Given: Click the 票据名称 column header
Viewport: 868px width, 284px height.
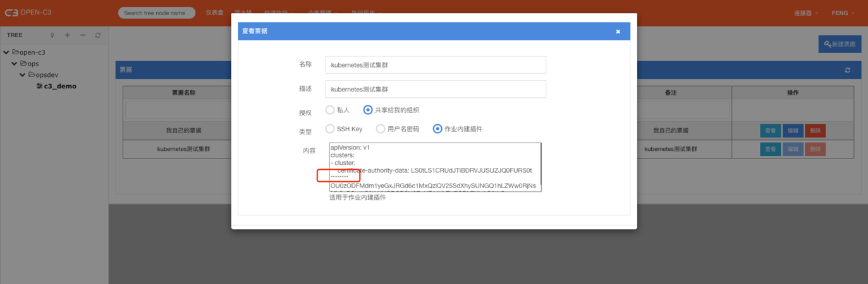Looking at the screenshot, I should [184, 93].
